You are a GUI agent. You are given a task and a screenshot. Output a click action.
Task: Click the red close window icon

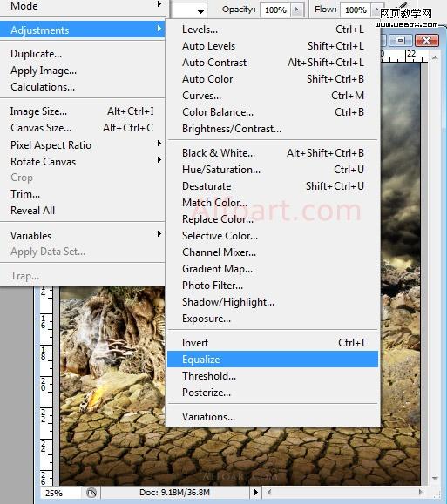[x=427, y=41]
